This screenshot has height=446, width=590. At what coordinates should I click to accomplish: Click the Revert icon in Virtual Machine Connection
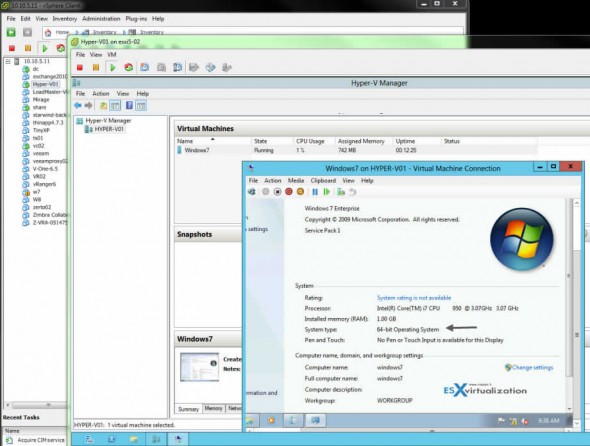pyautogui.click(x=352, y=192)
